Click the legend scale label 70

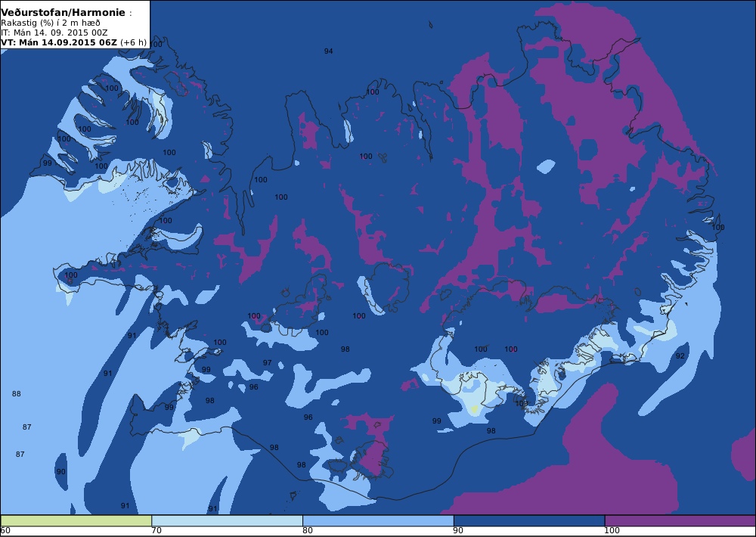click(x=156, y=531)
